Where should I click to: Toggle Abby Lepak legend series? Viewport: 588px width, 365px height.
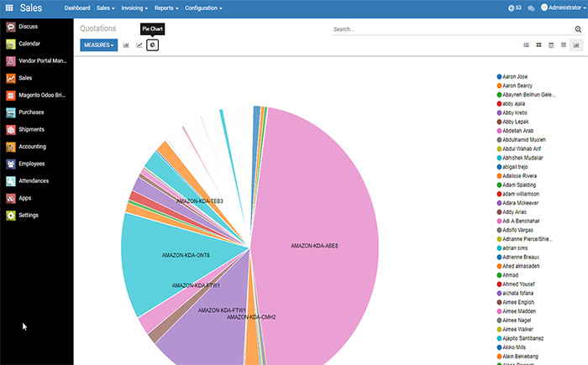click(512, 122)
